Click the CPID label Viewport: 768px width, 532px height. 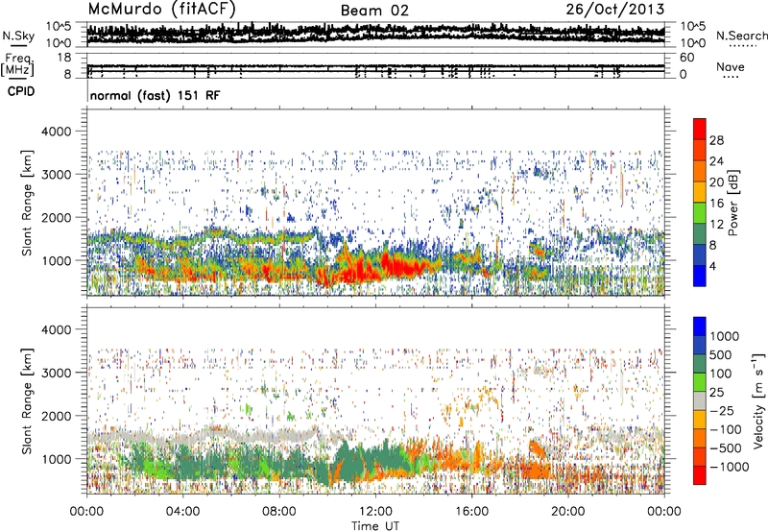coord(21,91)
